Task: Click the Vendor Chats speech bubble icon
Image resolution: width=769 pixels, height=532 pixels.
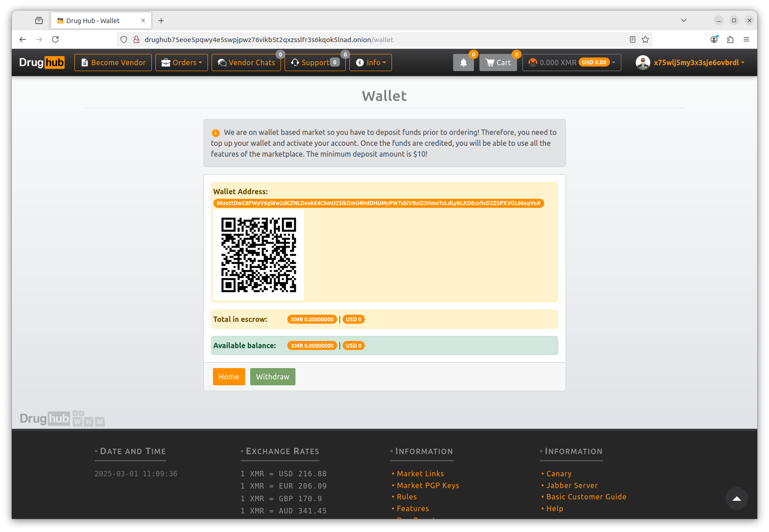Action: coord(222,62)
